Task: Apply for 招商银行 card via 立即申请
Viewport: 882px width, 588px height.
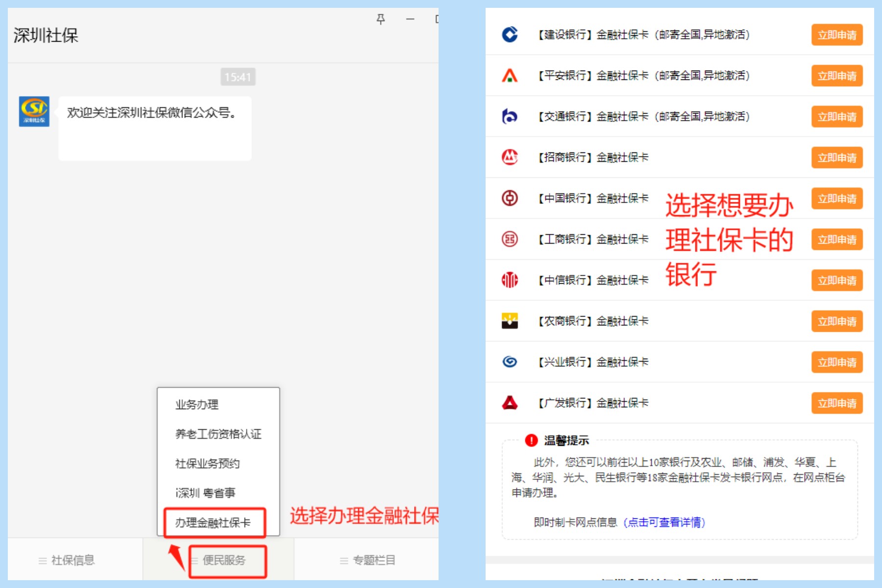Action: coord(837,158)
